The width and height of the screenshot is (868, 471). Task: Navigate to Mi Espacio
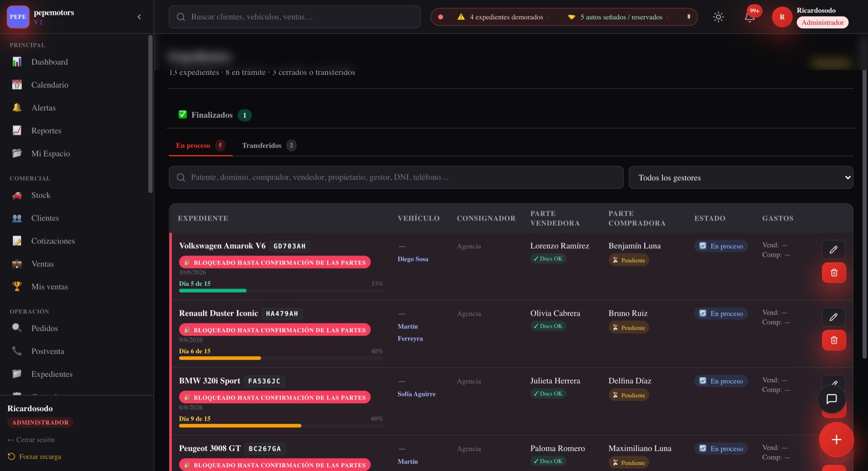[51, 153]
